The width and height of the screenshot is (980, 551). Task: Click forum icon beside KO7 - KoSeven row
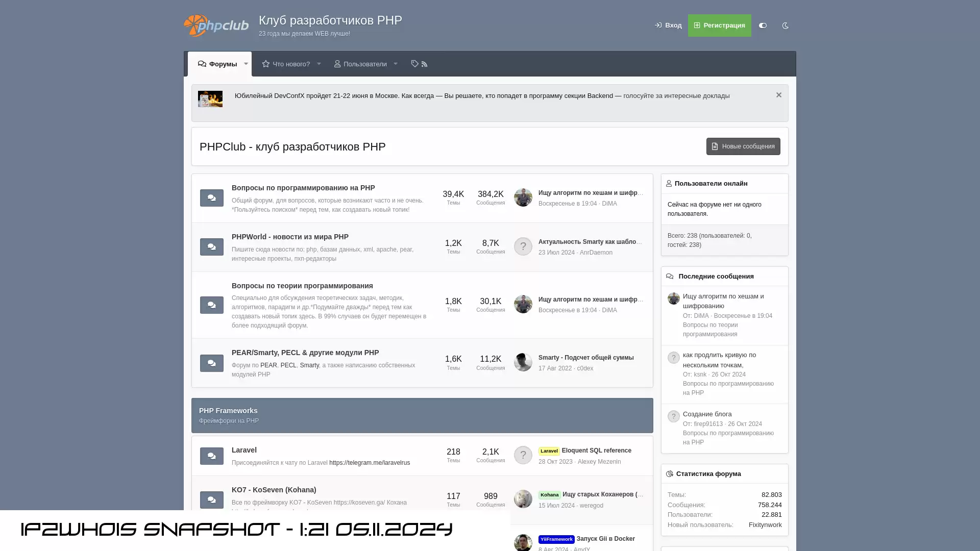[x=212, y=500]
